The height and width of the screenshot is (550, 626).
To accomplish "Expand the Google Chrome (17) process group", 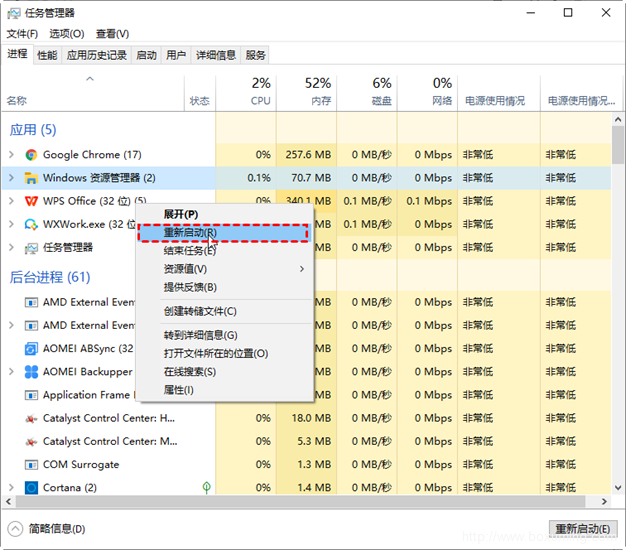I will coord(11,154).
